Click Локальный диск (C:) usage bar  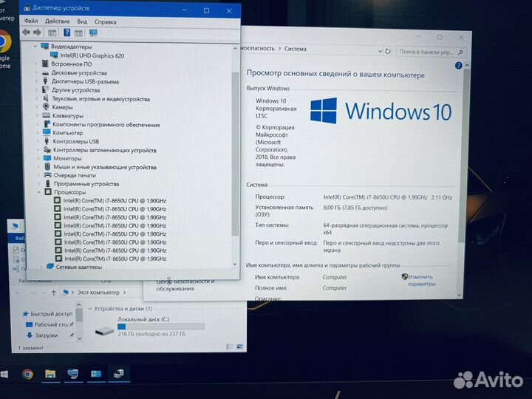tap(161, 327)
